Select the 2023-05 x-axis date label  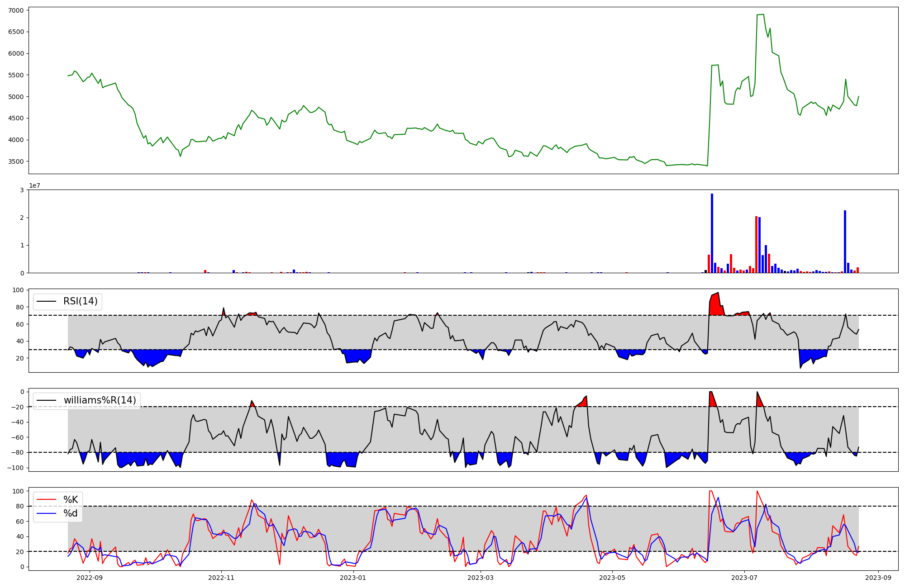(612, 578)
